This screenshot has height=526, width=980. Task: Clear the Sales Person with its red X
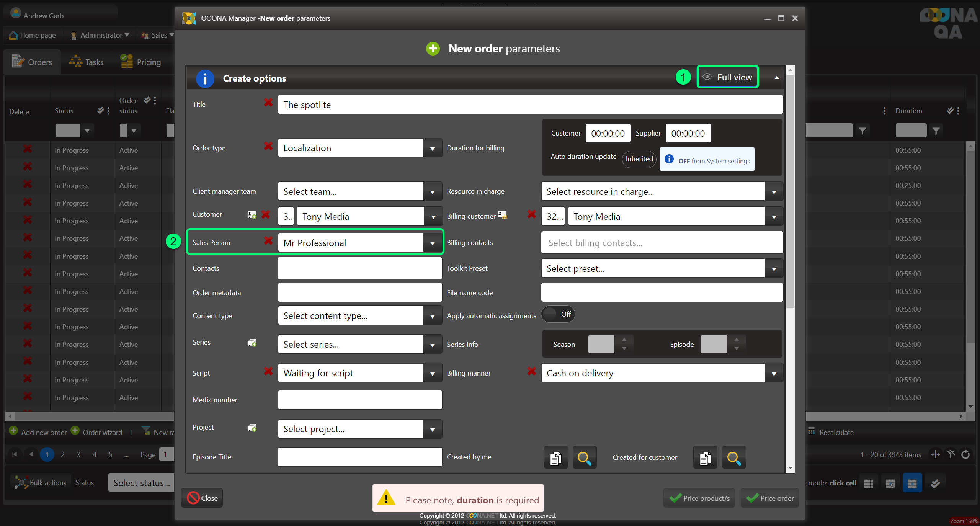coord(268,241)
